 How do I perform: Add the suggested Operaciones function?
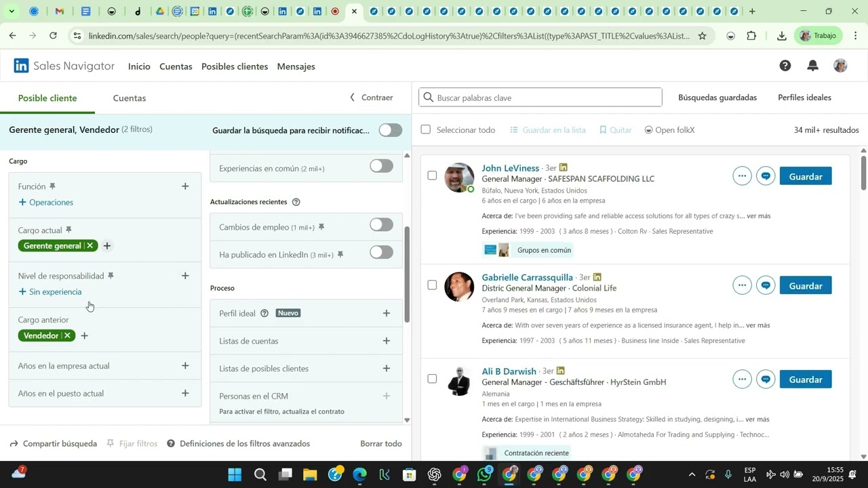click(x=46, y=202)
